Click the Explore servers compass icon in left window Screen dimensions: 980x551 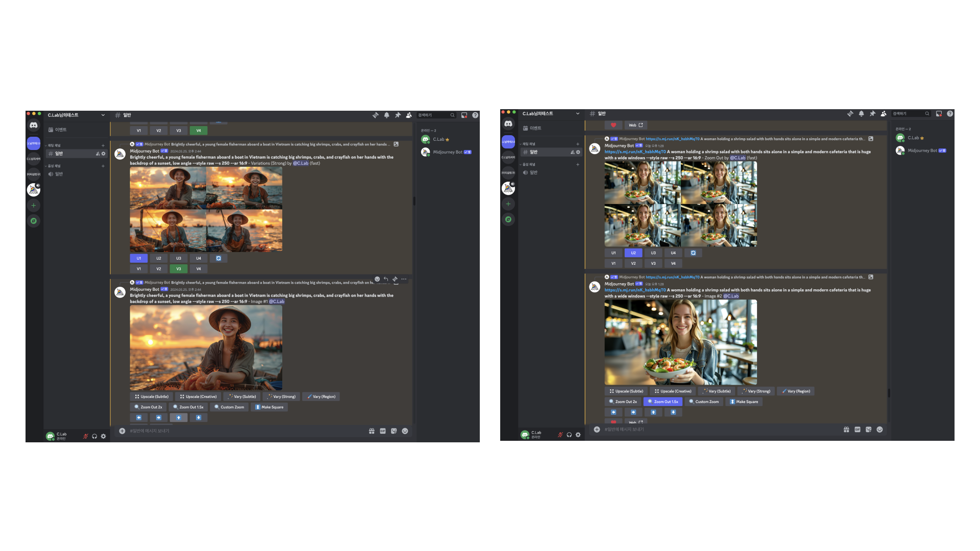(34, 221)
